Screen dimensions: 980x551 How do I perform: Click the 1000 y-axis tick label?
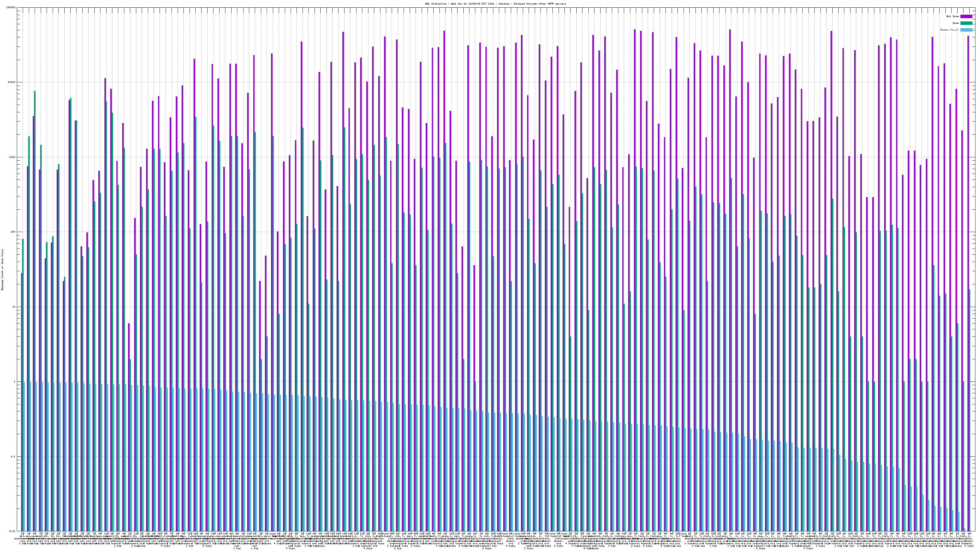coord(13,157)
